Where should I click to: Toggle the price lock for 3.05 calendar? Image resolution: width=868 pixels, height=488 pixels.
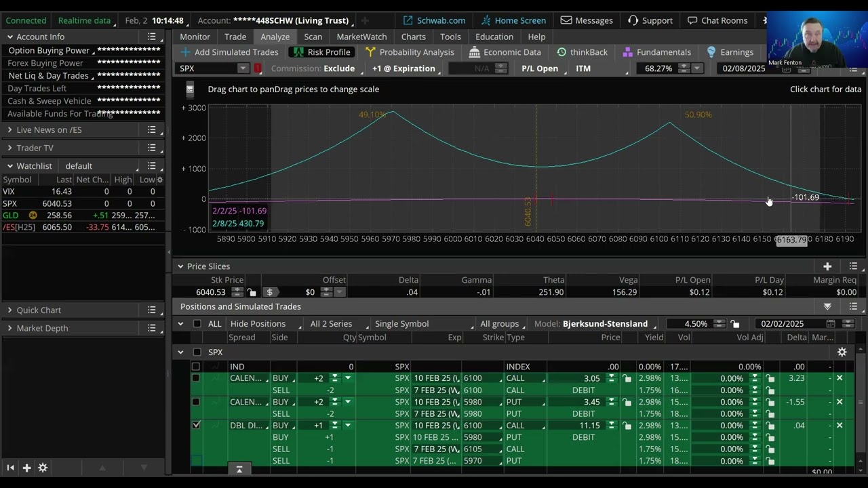[627, 378]
